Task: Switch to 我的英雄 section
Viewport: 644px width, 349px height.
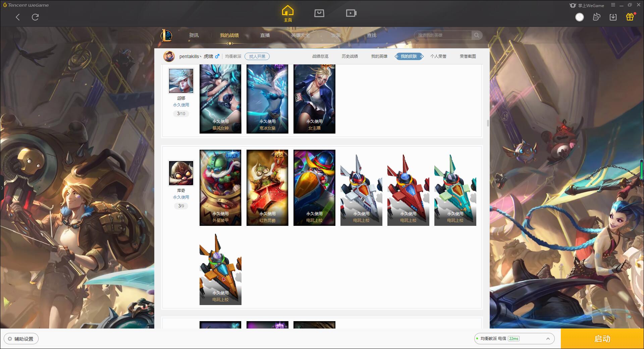Action: [x=379, y=56]
